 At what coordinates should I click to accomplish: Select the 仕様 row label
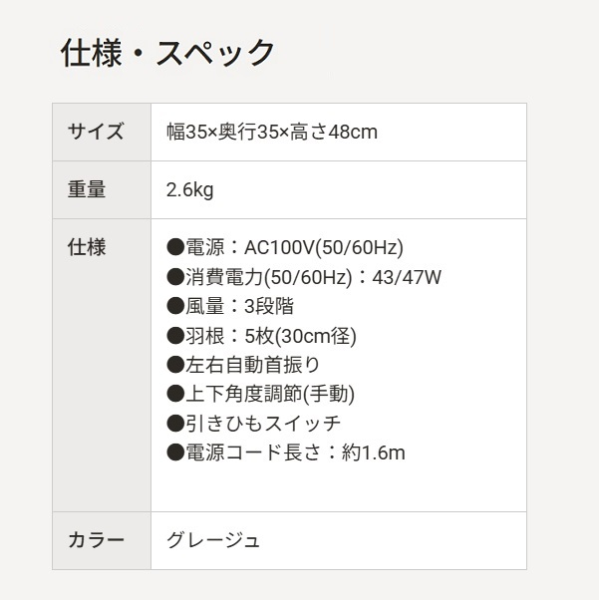tap(87, 247)
